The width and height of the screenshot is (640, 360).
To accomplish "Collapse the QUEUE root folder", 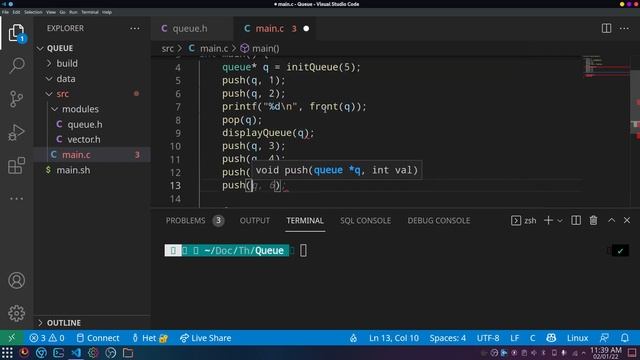I will (92, 48).
